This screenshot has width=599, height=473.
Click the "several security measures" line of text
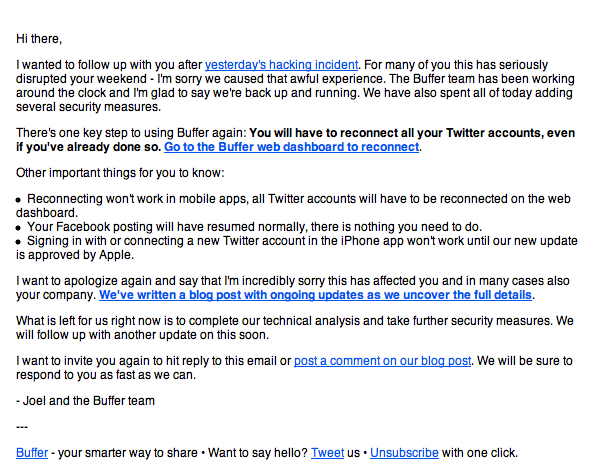click(88, 107)
